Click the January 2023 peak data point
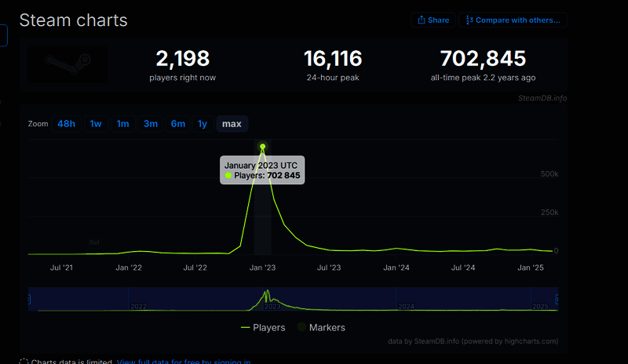Viewport: 628px width, 364px height. [x=263, y=147]
